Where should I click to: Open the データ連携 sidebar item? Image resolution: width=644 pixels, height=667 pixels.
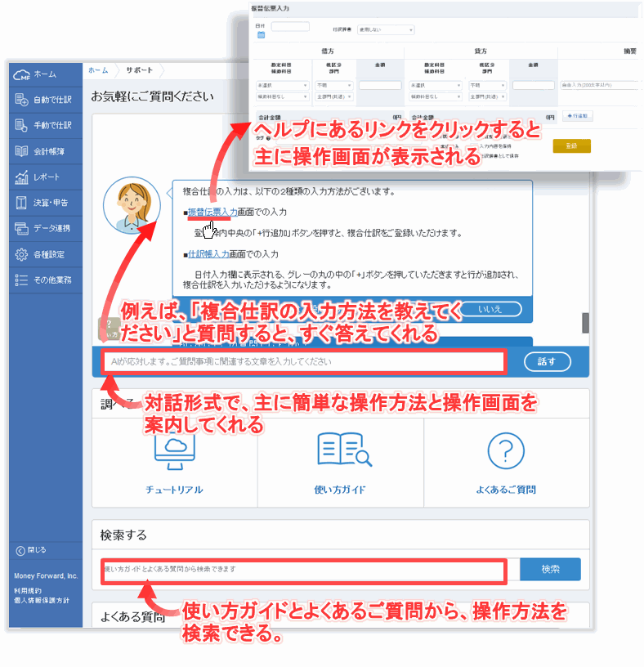(x=46, y=228)
